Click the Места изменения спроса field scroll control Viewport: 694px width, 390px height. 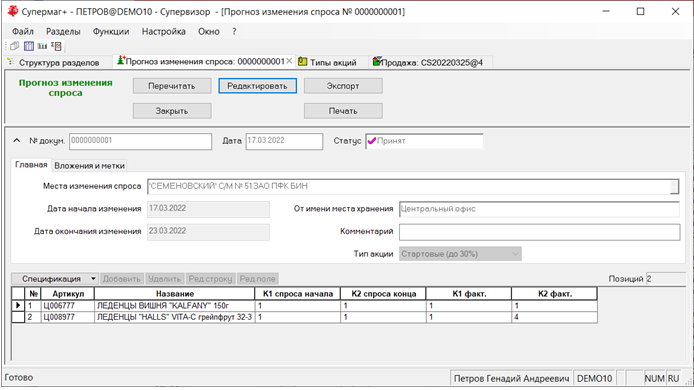(674, 187)
